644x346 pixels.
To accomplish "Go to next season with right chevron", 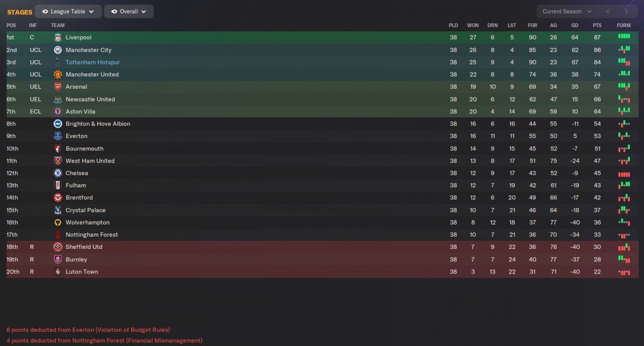I will 626,12.
